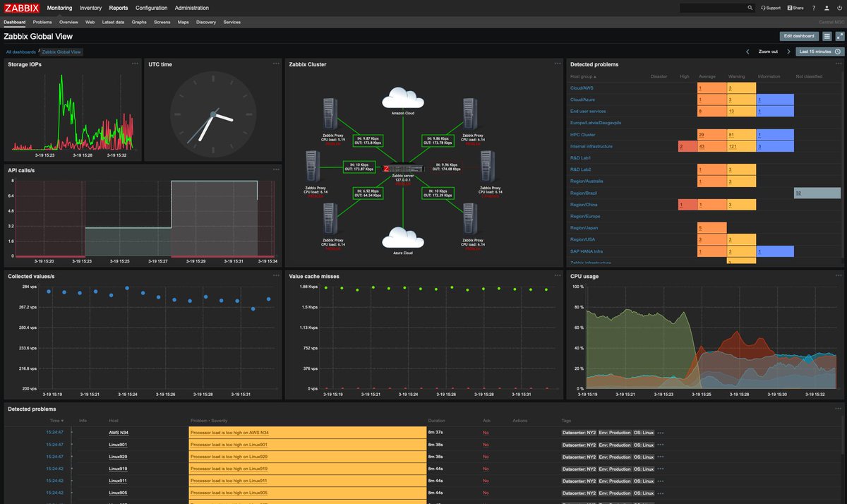Click the analog UTC clock face
Image resolution: width=847 pixels, height=504 pixels.
click(x=212, y=116)
